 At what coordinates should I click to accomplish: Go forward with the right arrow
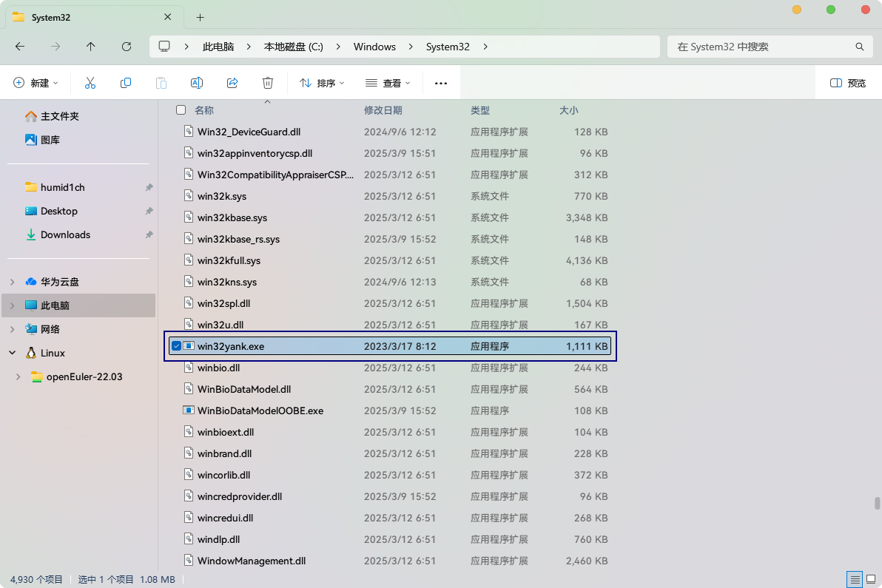point(55,47)
